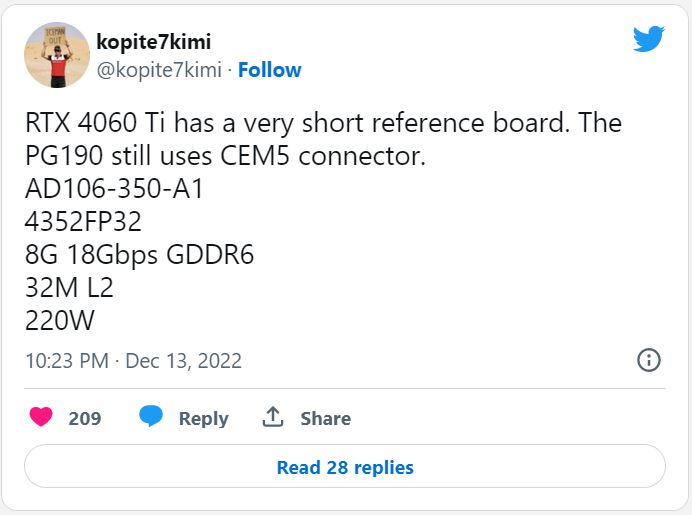Click the 209 likes count
Viewport: 692px width, 515px height.
pyautogui.click(x=85, y=418)
